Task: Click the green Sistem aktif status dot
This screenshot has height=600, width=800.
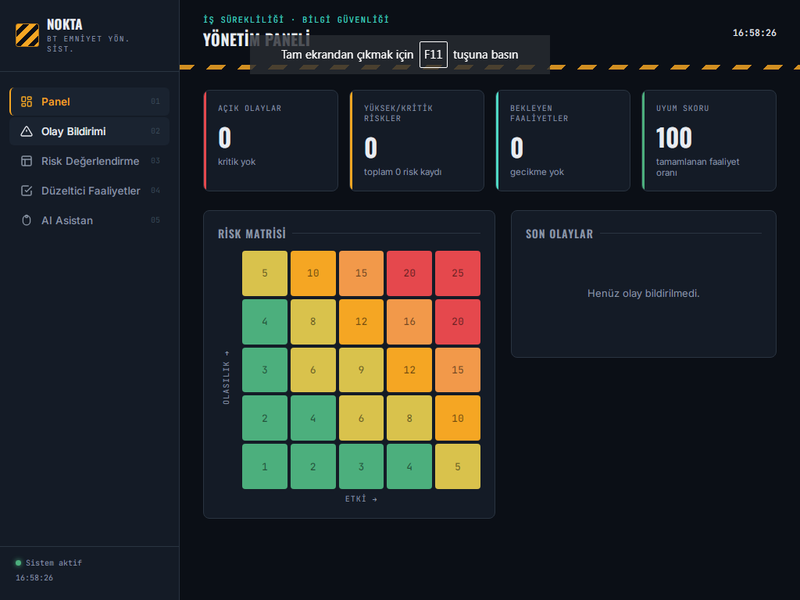Action: pyautogui.click(x=18, y=563)
